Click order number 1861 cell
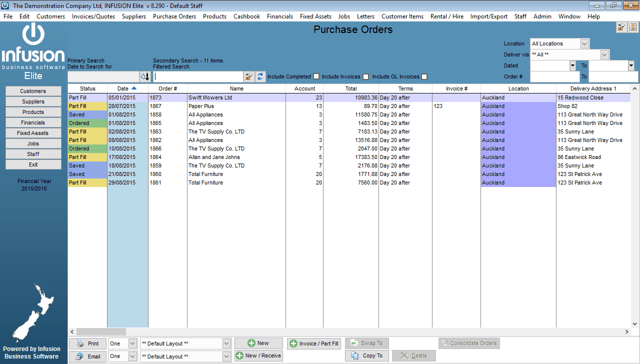640x364 pixels. tap(167, 182)
